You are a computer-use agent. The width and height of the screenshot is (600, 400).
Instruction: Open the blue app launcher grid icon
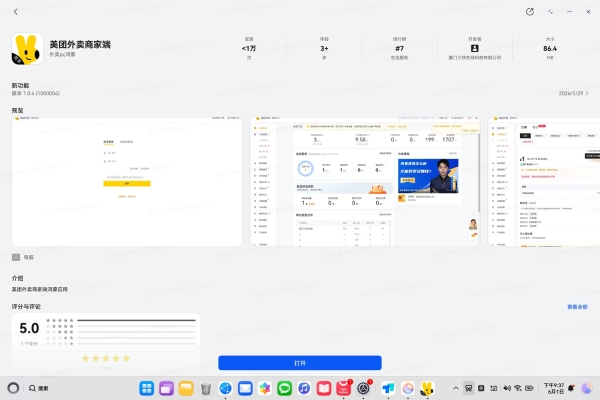coord(147,389)
